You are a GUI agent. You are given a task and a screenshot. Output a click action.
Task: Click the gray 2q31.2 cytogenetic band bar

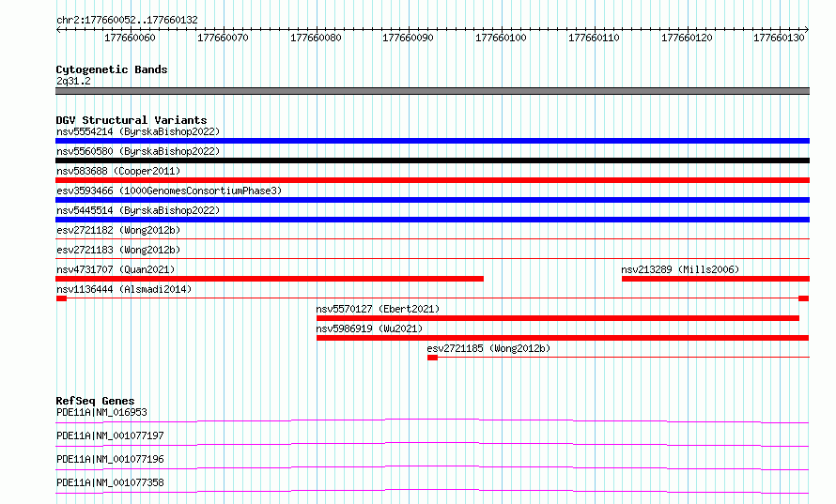(x=432, y=91)
